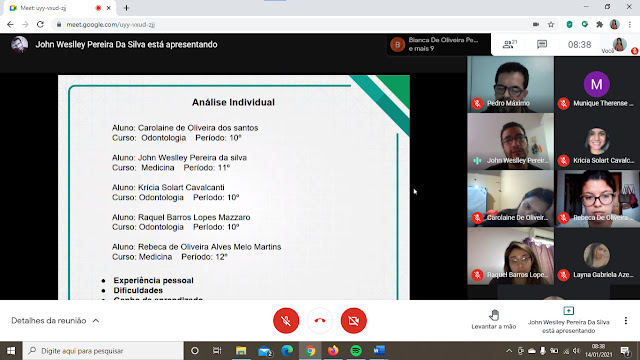Click presenter John Weslley's avatar at top left
This screenshot has height=360, width=640.
coord(19,44)
